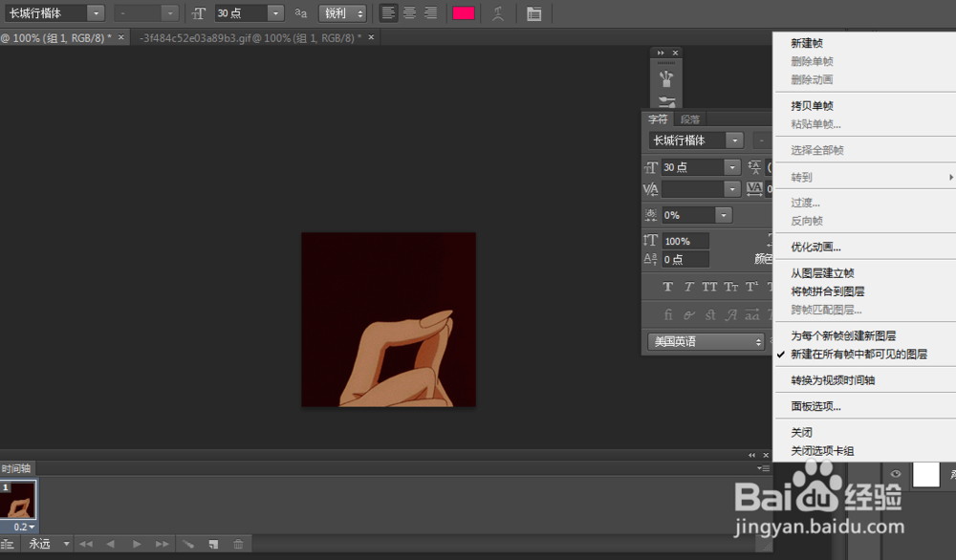
Task: Open font size dropdown in Character panel
Action: coord(731,167)
